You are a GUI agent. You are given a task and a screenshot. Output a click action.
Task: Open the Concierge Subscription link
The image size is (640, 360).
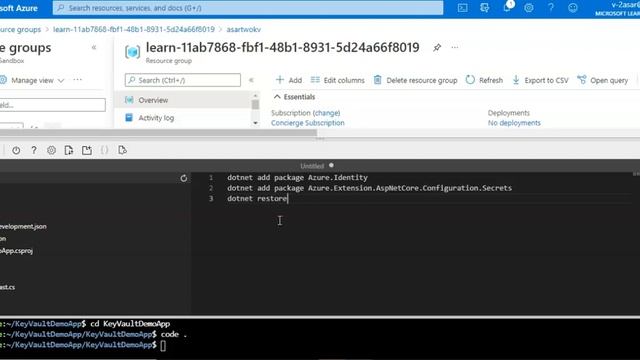pyautogui.click(x=308, y=123)
